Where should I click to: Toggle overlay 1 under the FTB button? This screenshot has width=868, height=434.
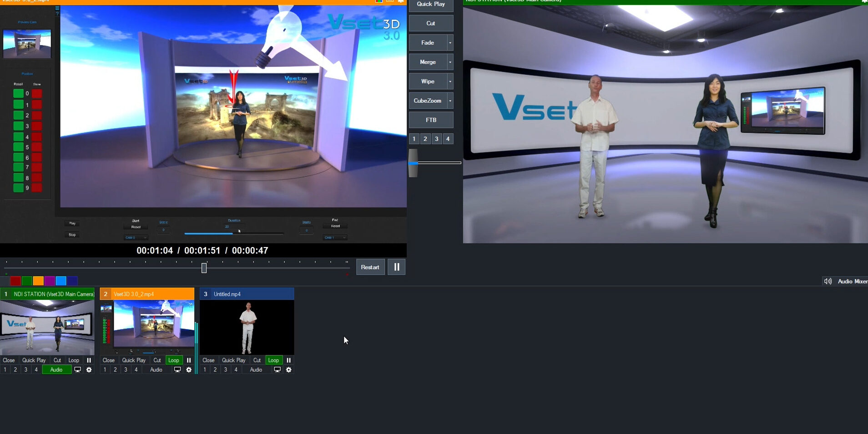tap(414, 139)
